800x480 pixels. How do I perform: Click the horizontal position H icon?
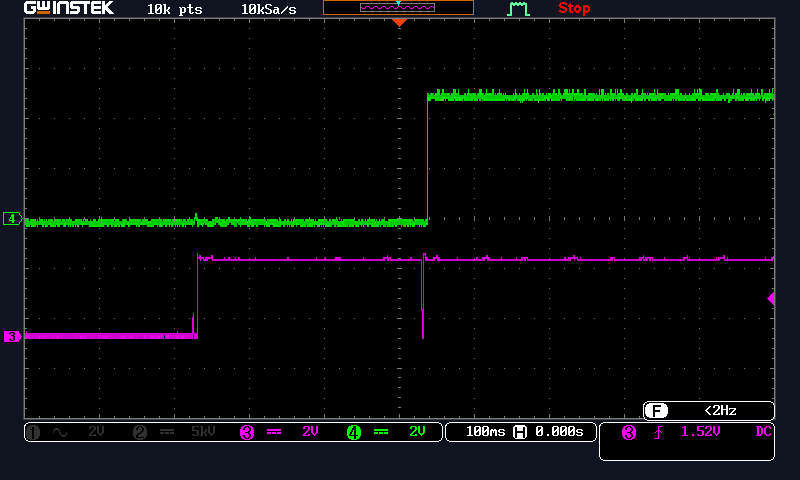click(520, 433)
